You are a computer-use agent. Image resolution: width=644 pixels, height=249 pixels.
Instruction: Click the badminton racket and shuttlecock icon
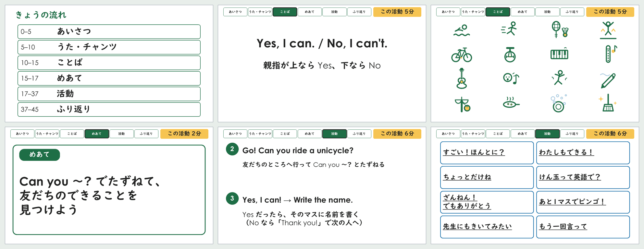click(560, 29)
